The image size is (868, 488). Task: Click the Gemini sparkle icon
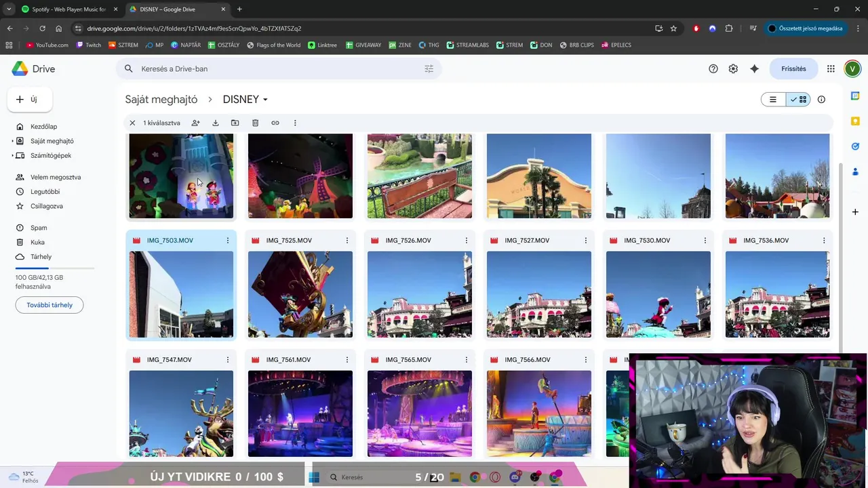click(x=754, y=68)
